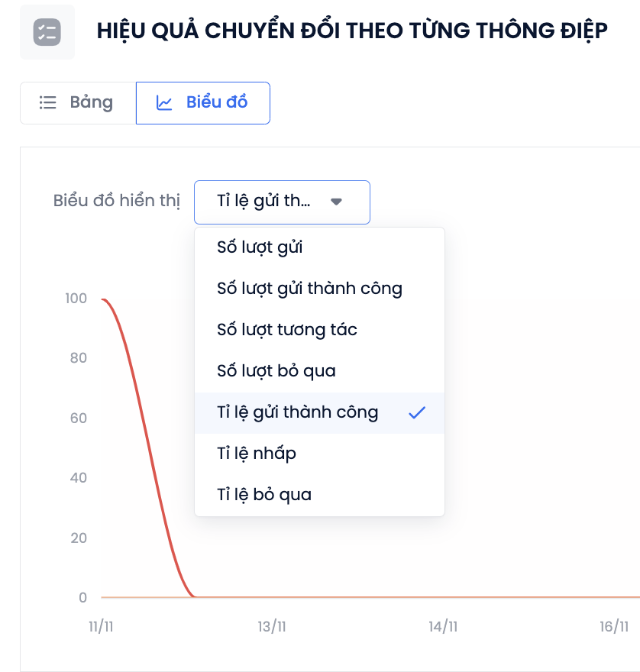
Task: Open the Tỉ lệ gửi th... combo box
Action: [282, 202]
